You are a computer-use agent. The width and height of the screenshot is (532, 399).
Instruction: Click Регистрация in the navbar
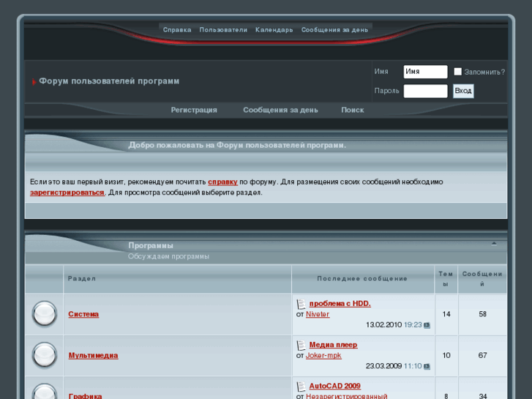[194, 110]
